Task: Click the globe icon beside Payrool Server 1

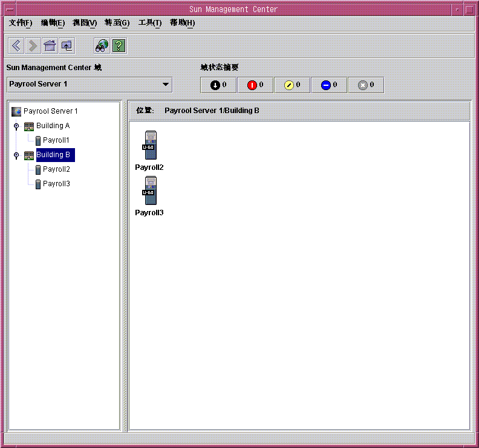Action: tap(16, 111)
